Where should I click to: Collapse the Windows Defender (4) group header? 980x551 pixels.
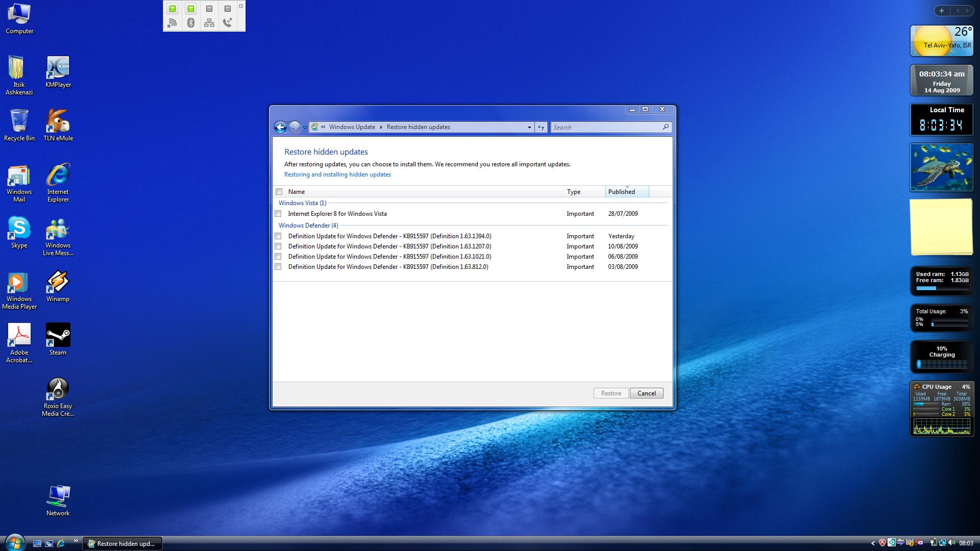[x=308, y=226]
